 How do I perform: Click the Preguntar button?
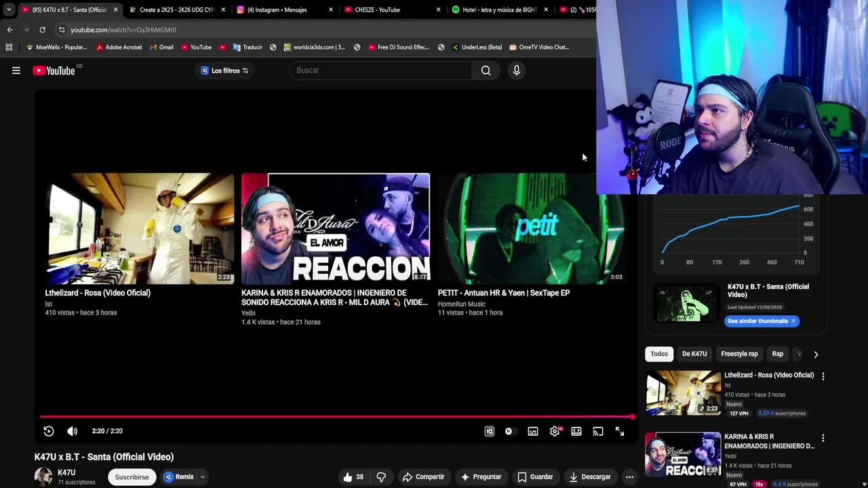click(x=481, y=477)
